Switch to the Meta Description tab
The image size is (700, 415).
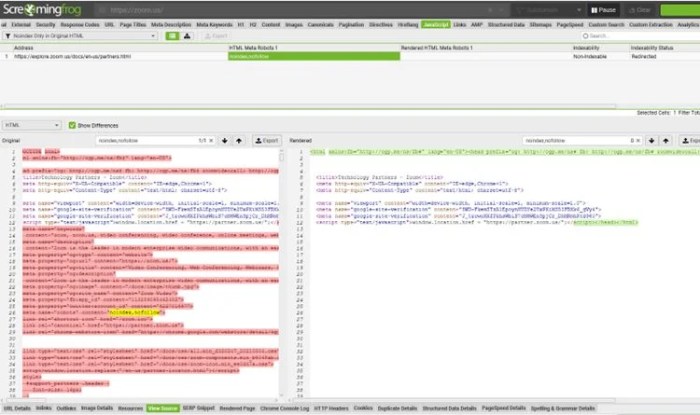tap(171, 25)
